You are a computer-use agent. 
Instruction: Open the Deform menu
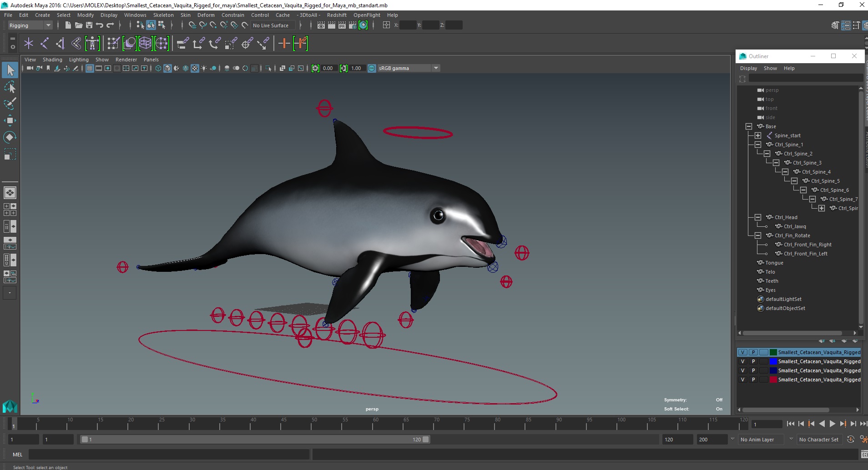coord(206,15)
